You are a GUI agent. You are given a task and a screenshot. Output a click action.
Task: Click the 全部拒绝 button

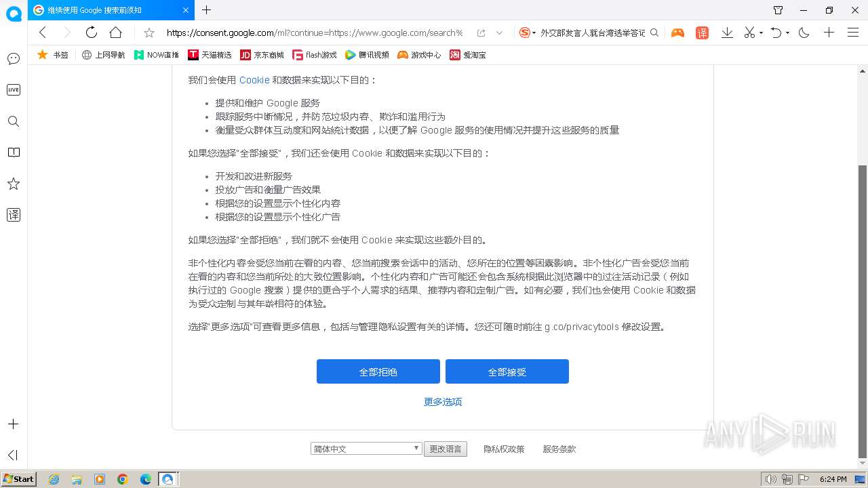click(x=378, y=371)
